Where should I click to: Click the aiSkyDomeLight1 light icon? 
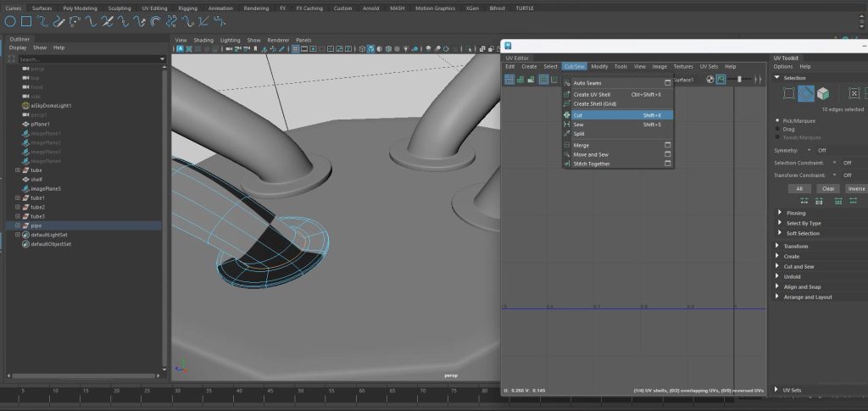coord(25,106)
